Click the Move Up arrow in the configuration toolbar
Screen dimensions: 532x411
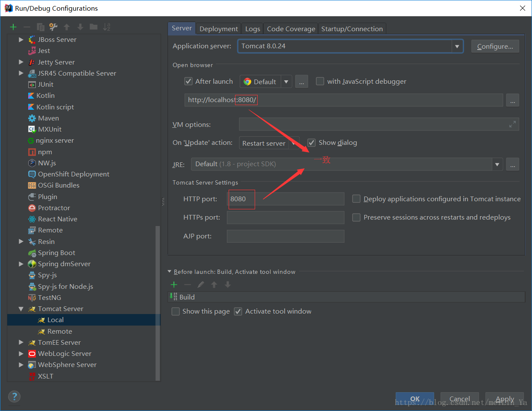[67, 27]
